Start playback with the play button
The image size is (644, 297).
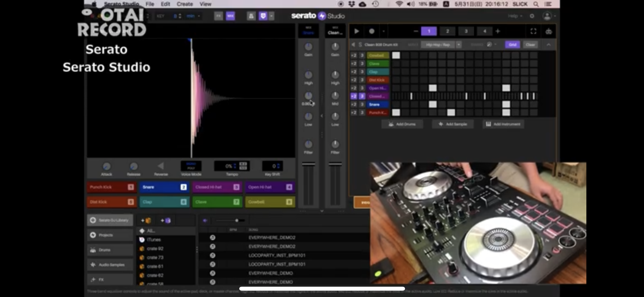click(x=356, y=31)
